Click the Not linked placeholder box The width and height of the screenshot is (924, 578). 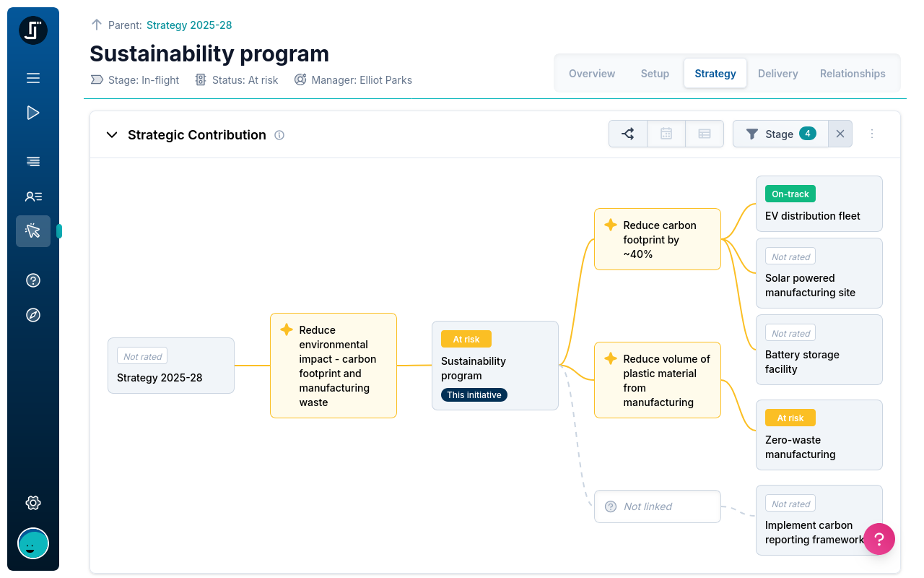[x=658, y=506]
